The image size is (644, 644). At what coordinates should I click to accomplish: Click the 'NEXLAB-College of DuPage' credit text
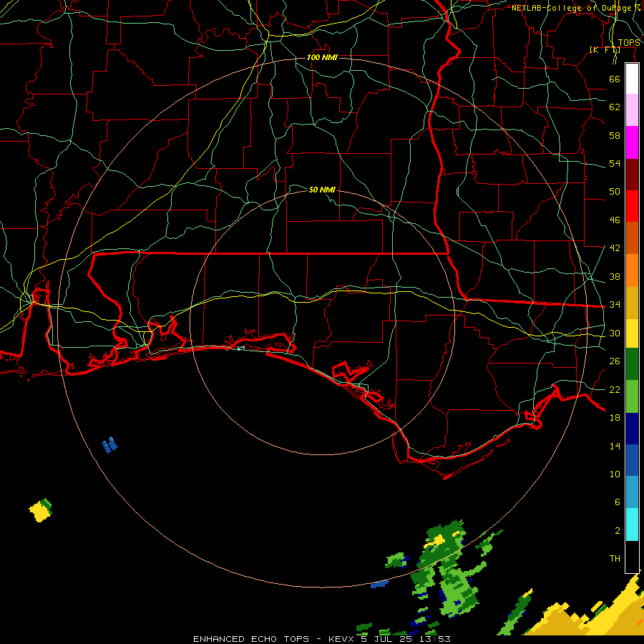pos(571,8)
